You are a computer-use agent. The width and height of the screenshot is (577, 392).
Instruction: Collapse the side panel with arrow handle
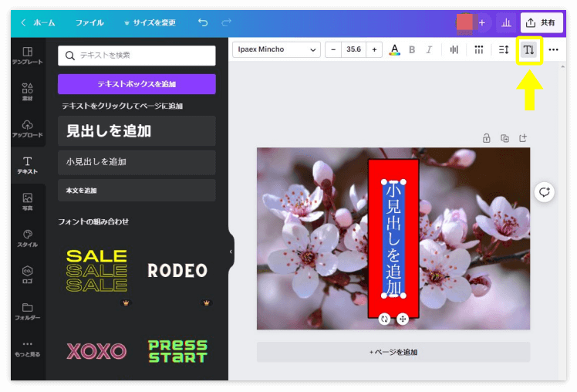click(x=231, y=252)
